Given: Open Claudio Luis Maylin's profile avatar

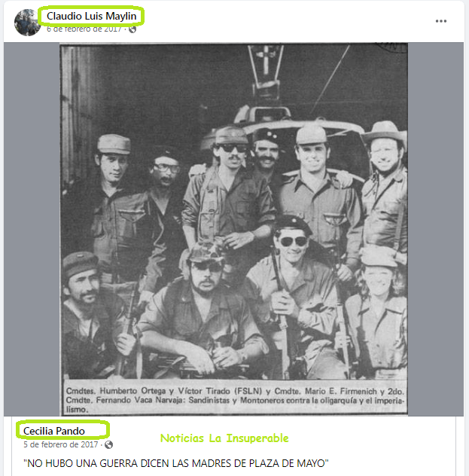Looking at the screenshot, I should tap(27, 23).
